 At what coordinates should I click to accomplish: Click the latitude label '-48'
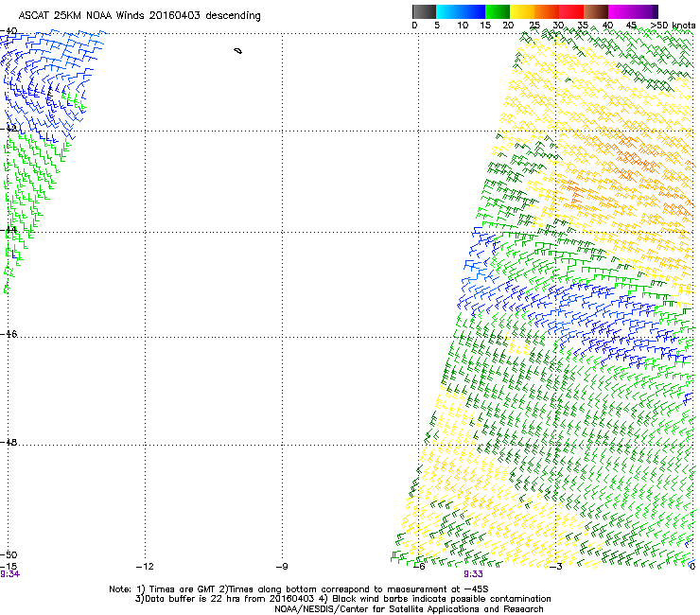tap(9, 442)
